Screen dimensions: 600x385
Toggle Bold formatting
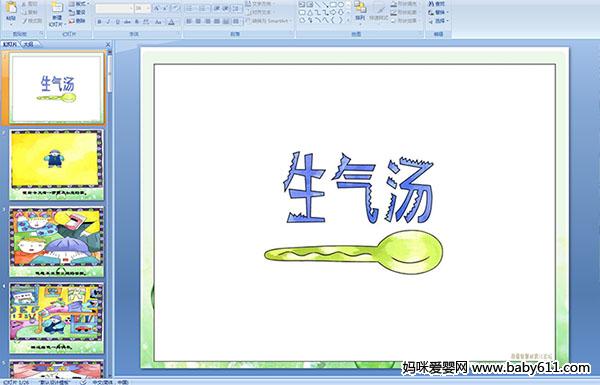tap(99, 22)
